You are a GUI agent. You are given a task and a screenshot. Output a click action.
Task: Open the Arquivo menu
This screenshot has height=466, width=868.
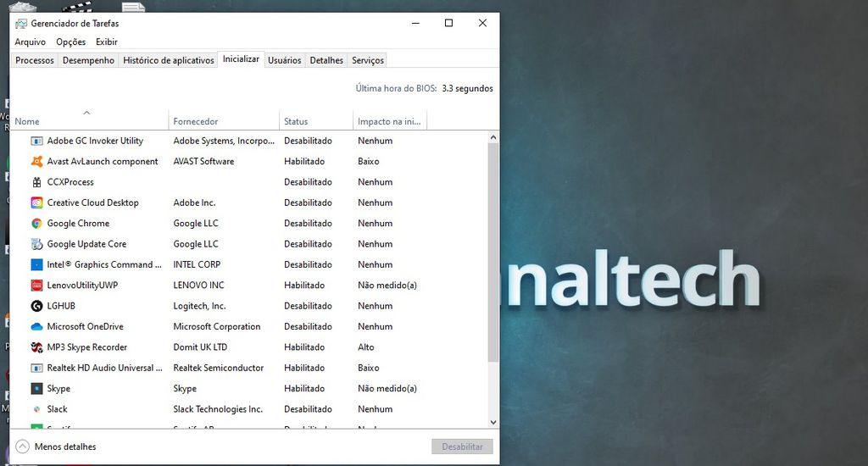click(x=30, y=42)
